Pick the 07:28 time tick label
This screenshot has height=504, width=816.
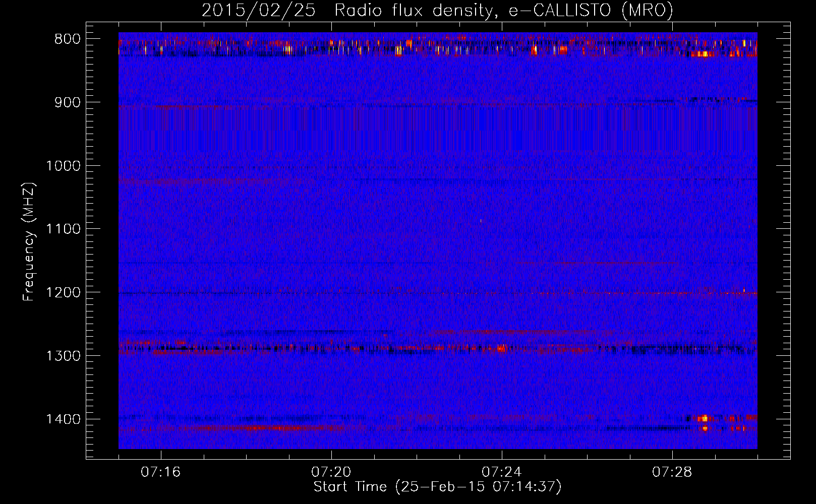pos(672,472)
